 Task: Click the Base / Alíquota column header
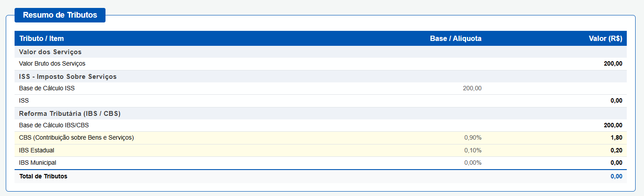[x=456, y=39]
